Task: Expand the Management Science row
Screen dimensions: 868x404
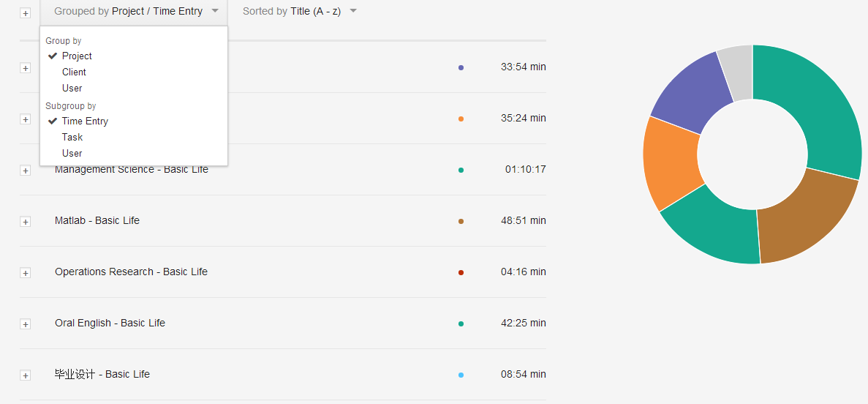Action: pos(26,171)
